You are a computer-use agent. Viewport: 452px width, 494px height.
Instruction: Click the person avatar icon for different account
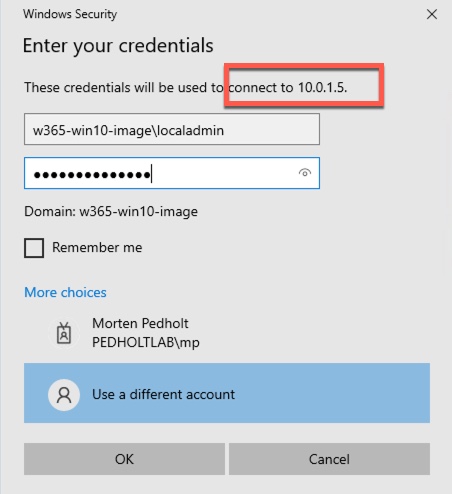tap(64, 395)
